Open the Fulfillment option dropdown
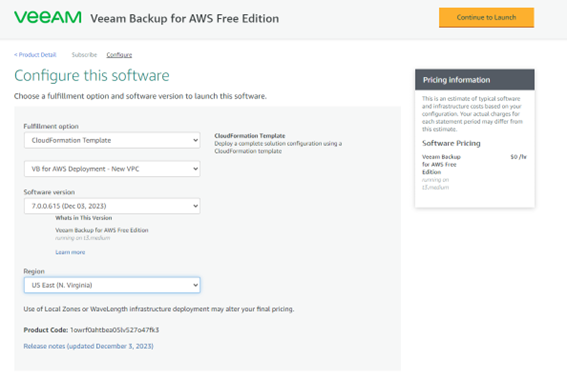Screen dimensions: 567x379 click(112, 140)
